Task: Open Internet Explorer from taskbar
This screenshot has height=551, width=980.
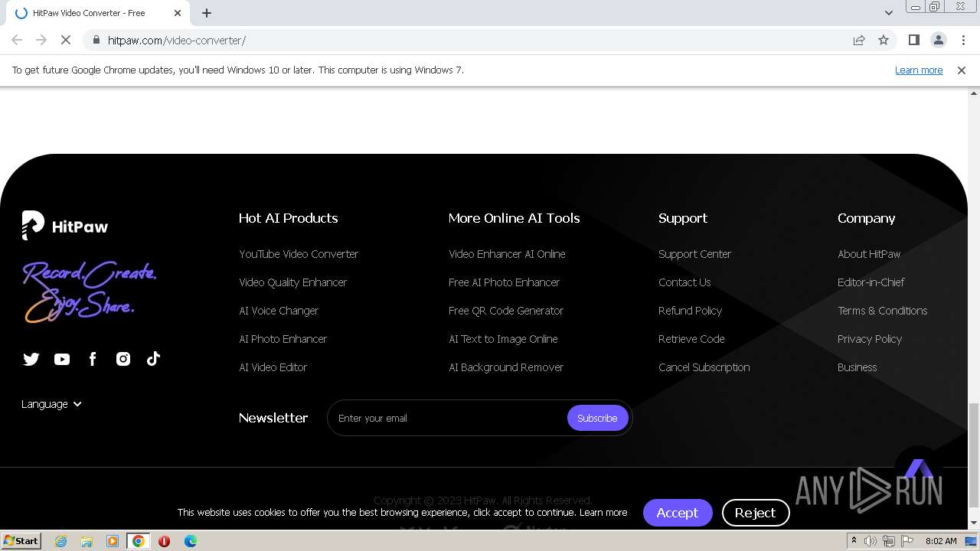Action: [x=60, y=541]
